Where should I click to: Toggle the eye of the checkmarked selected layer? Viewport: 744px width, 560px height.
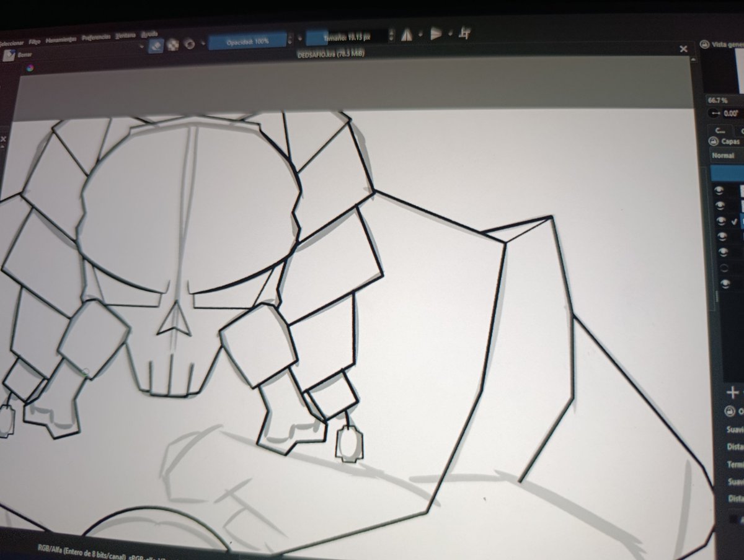click(720, 221)
